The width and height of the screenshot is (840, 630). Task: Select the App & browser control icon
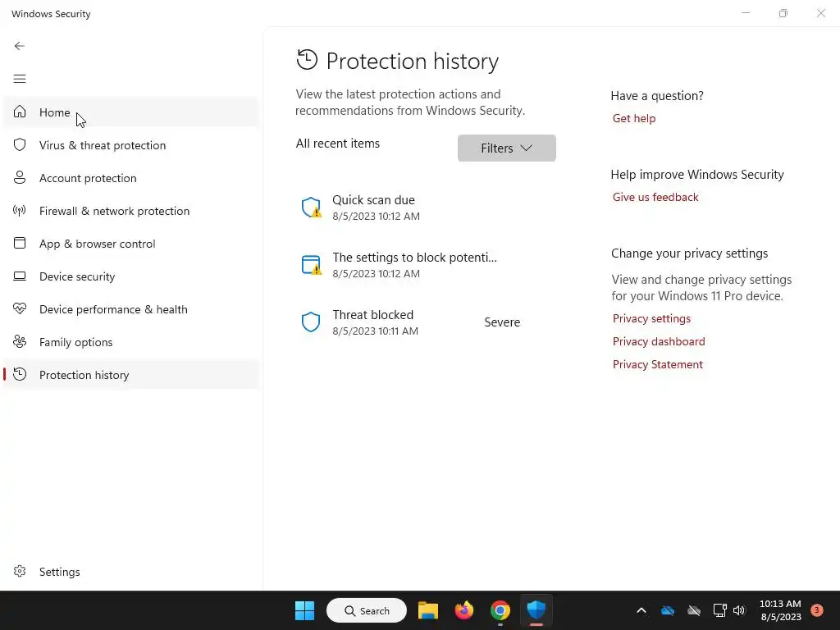(20, 244)
